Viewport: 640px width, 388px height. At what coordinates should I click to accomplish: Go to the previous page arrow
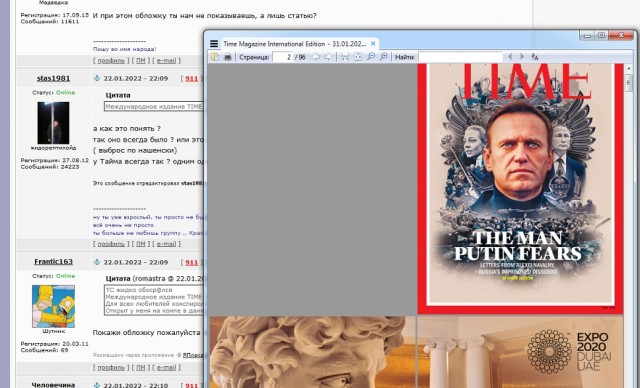[x=316, y=57]
